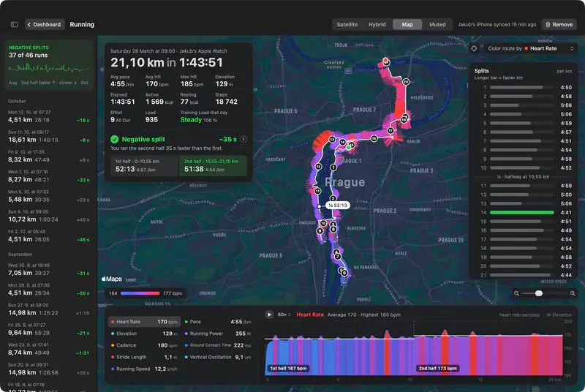Viewport: 585px width, 392px height.
Task: Click the ½ 52:13 halfway map marker
Action: click(x=338, y=205)
